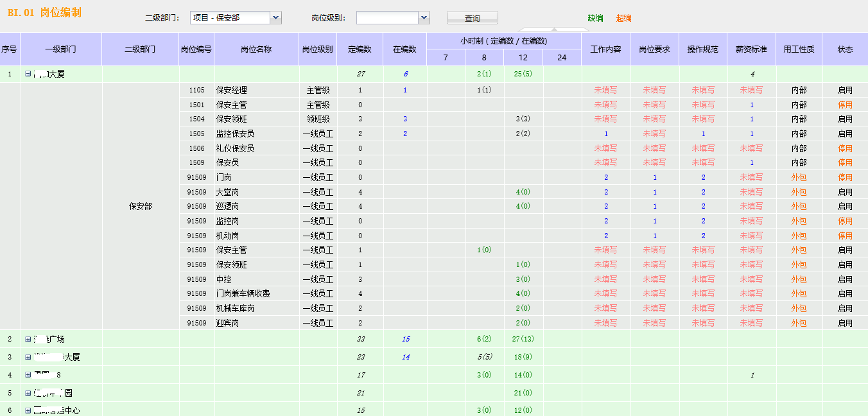
Task: Click the 状态 column header
Action: pos(845,49)
